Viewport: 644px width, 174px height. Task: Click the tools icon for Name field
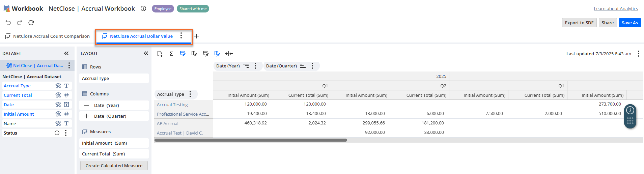(58, 123)
